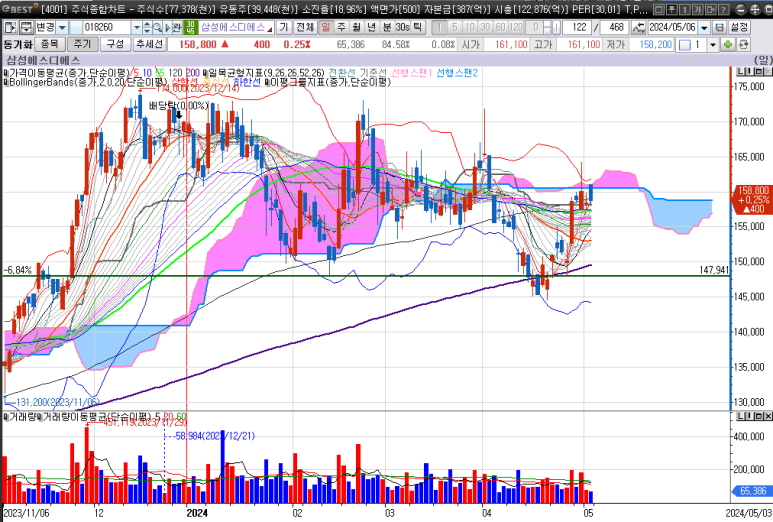This screenshot has width=773, height=522.
Task: Select the 전체 period button
Action: [306, 27]
